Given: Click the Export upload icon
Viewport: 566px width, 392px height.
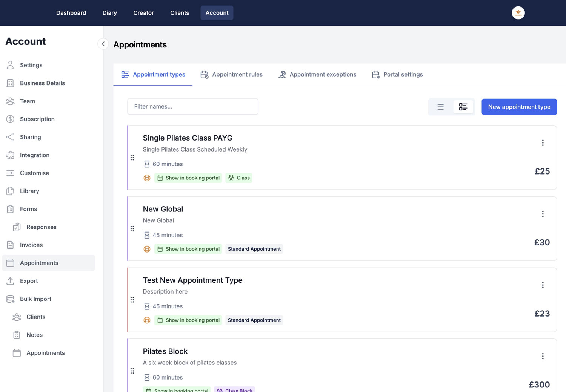Looking at the screenshot, I should (x=10, y=281).
